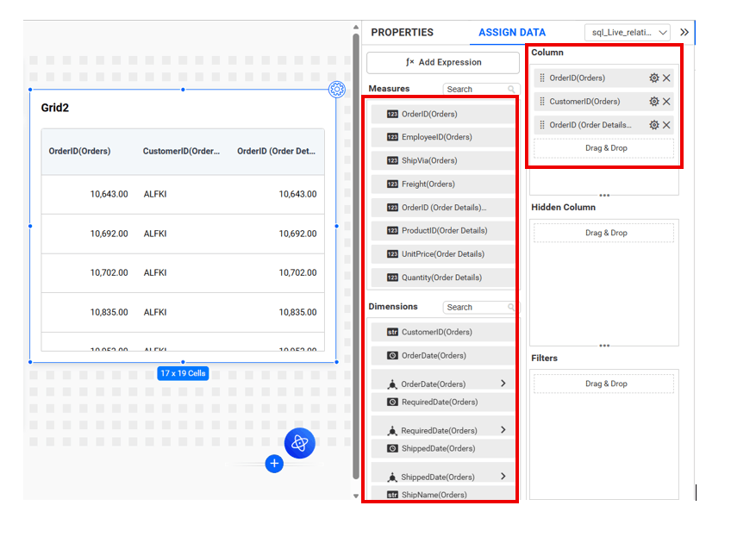Expand the RequiredDate(Orders) hierarchy chevron

[503, 430]
